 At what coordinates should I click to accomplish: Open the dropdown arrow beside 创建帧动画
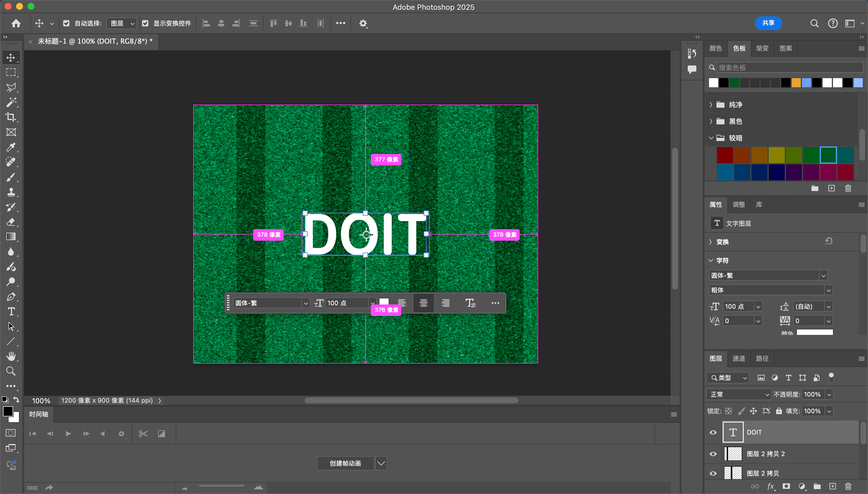381,464
